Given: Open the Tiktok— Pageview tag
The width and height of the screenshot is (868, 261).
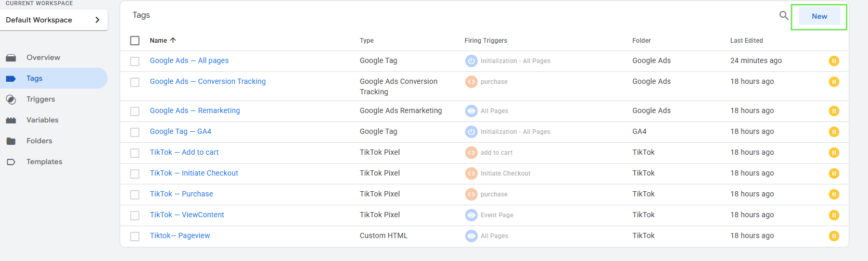Looking at the screenshot, I should [180, 235].
